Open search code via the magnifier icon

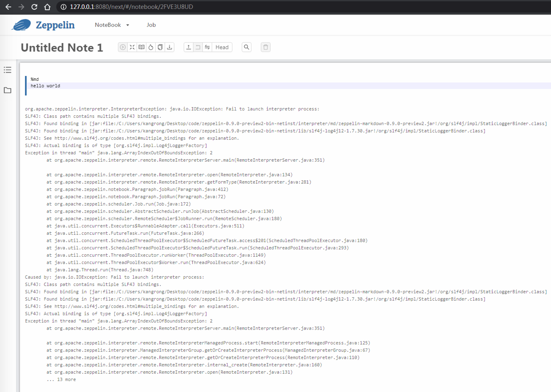(247, 47)
